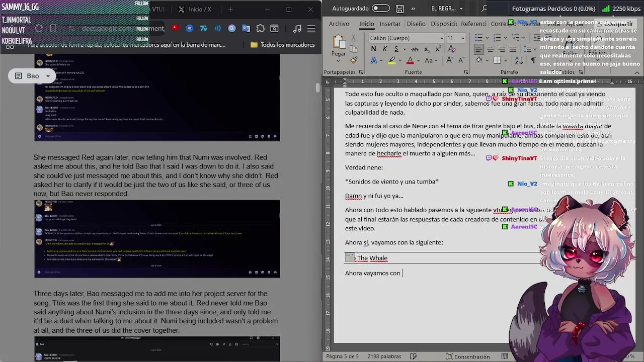The height and width of the screenshot is (362, 644).
Task: Select align right paragraph icon
Action: coord(502,49)
